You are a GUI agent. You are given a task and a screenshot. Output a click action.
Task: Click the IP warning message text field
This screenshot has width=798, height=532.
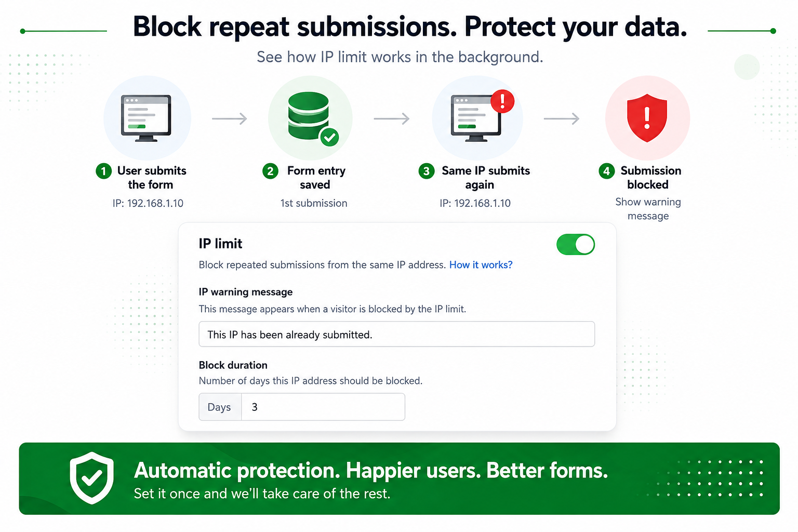[x=396, y=334]
